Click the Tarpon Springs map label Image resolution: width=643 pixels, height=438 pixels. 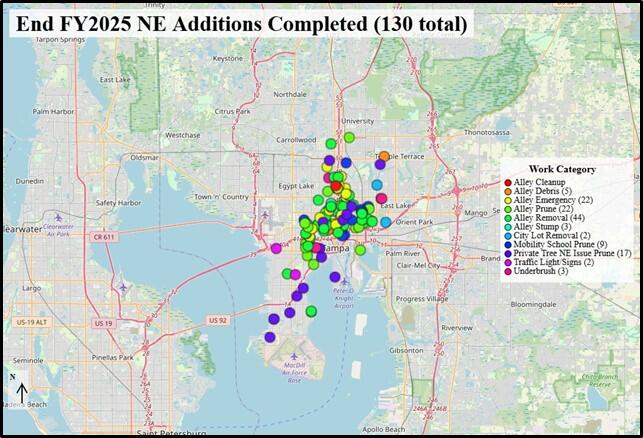click(60, 40)
